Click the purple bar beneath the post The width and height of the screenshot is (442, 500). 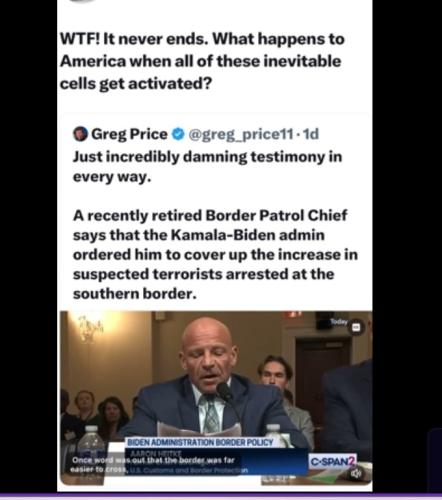coord(221,496)
